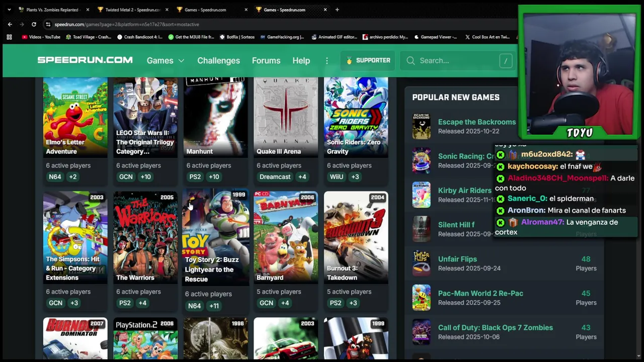Open the tab search dropdown arrow
This screenshot has width=644, height=362.
coord(9,10)
